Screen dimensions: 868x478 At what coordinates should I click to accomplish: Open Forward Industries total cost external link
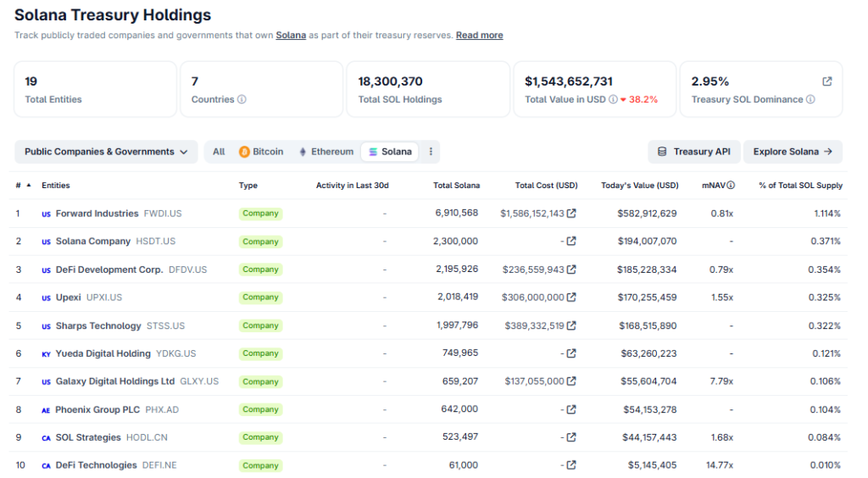coord(571,214)
